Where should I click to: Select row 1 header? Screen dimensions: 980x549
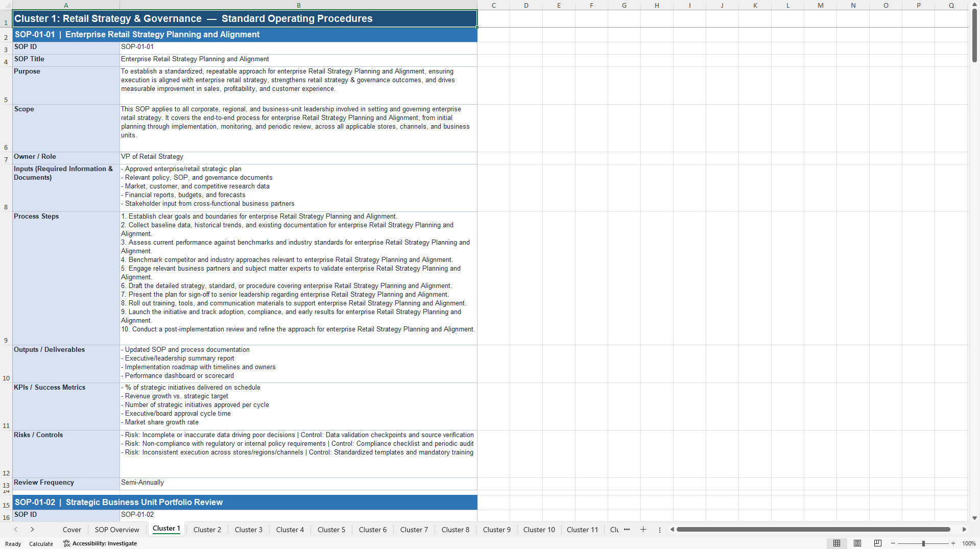click(x=6, y=18)
